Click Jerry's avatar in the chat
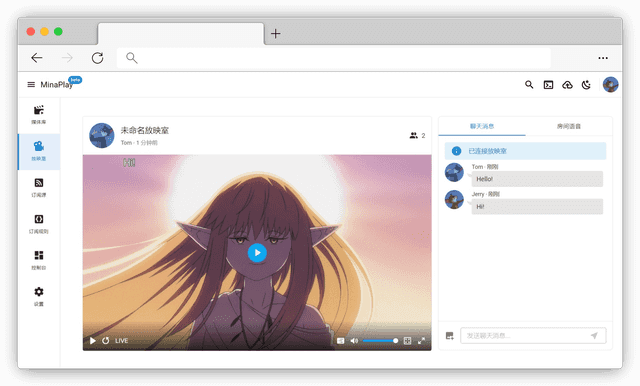The width and height of the screenshot is (640, 386). pos(454,200)
